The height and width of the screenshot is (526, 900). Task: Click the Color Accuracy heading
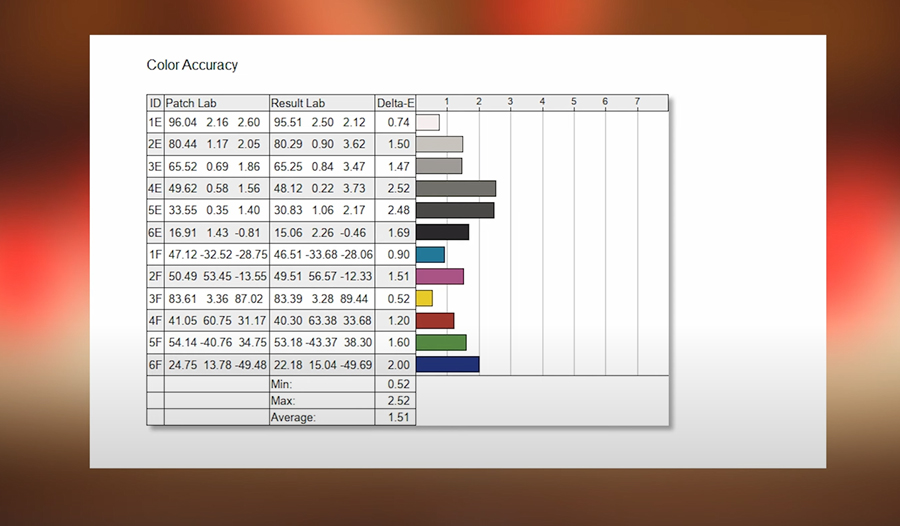[x=192, y=65]
